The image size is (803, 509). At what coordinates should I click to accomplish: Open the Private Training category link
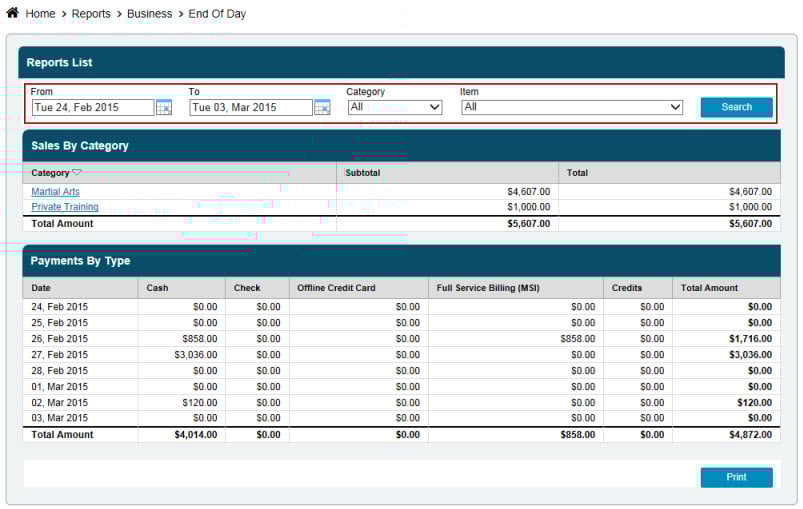pos(65,207)
